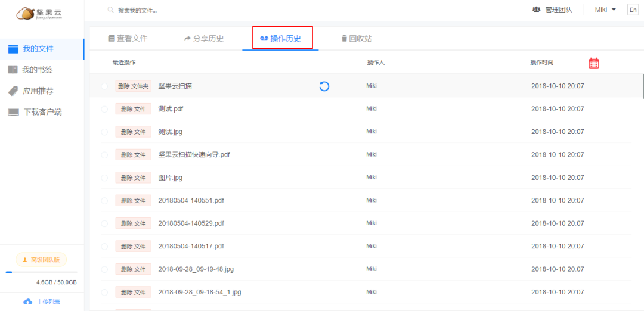The width and height of the screenshot is (644, 311).
Task: Click the file name 坚果云扫描快速向导.pdf
Action: [x=194, y=155]
